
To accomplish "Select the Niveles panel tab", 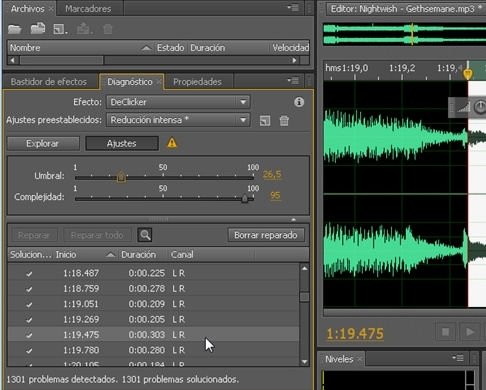I will click(x=339, y=359).
